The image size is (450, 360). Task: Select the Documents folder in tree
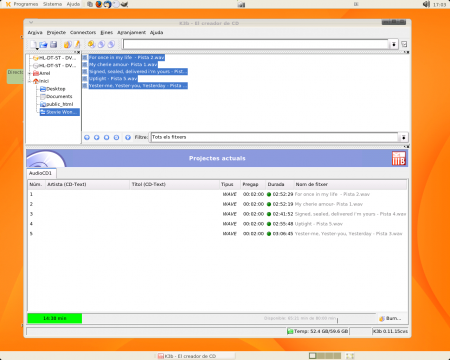[56, 97]
